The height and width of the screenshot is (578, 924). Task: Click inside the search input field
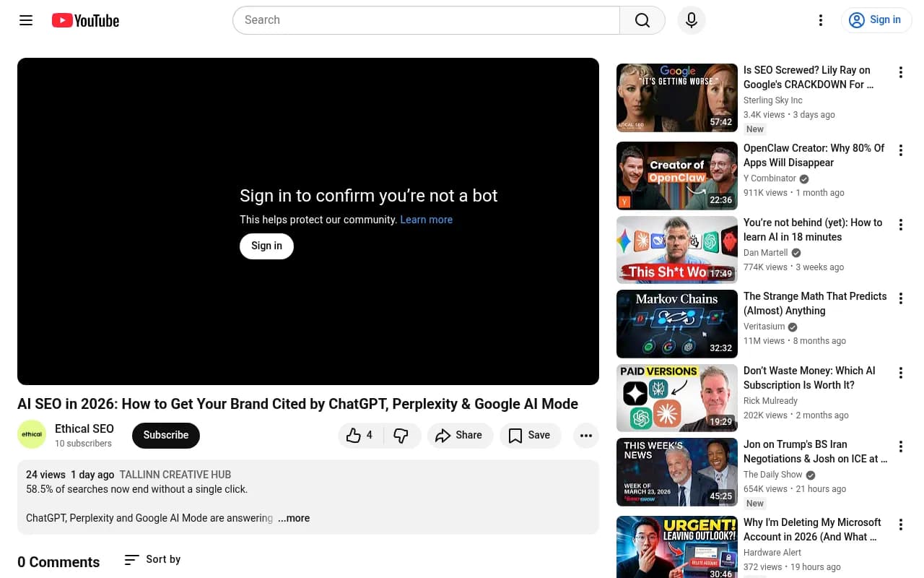click(426, 20)
